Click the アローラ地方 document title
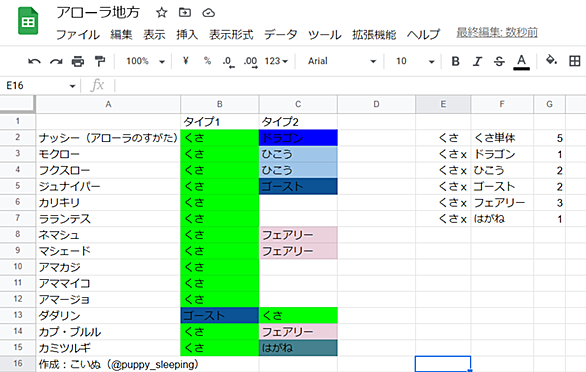The image size is (586, 372). point(98,12)
